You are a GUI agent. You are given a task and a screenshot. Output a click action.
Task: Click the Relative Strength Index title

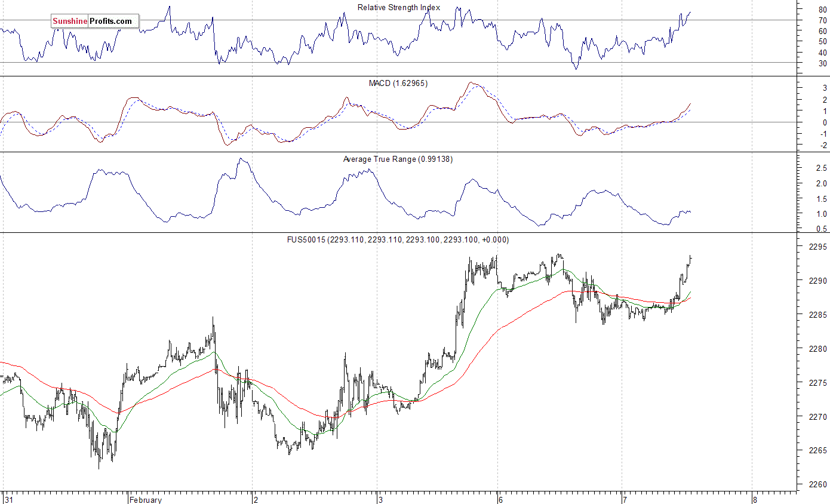click(399, 8)
